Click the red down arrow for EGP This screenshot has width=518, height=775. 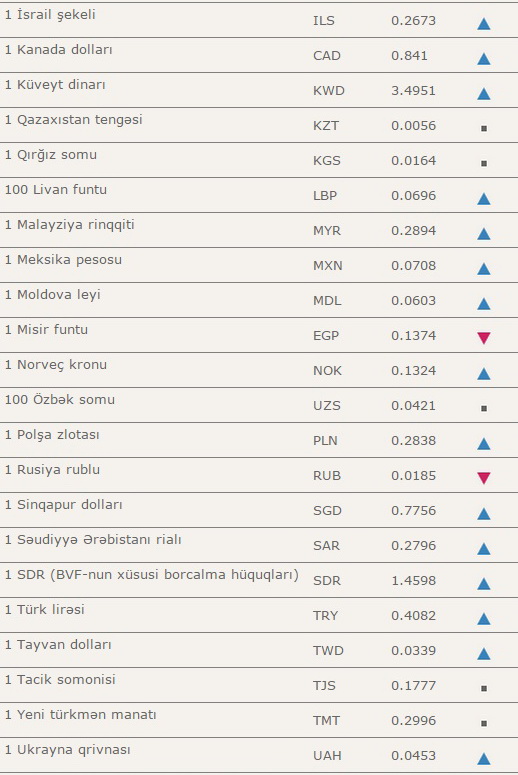pyautogui.click(x=483, y=338)
